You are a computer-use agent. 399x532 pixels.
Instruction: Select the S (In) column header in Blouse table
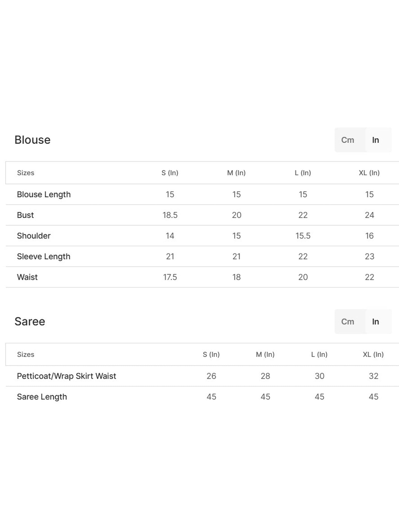[170, 173]
